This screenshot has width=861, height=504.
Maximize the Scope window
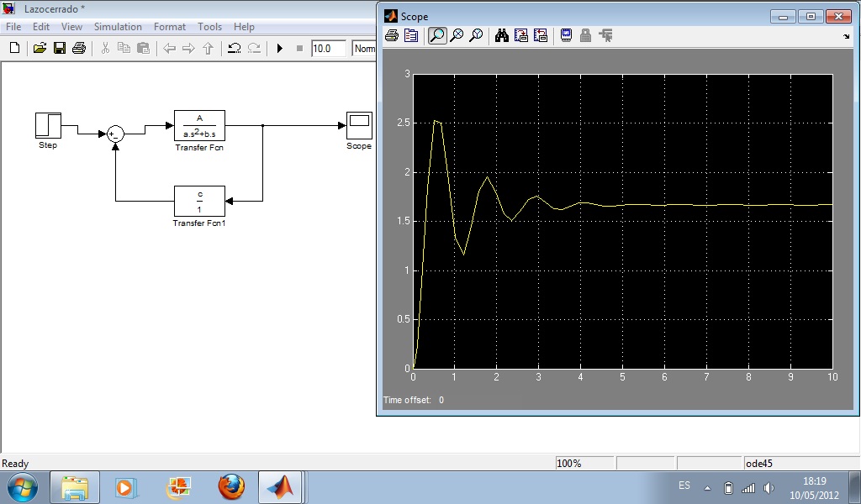811,17
